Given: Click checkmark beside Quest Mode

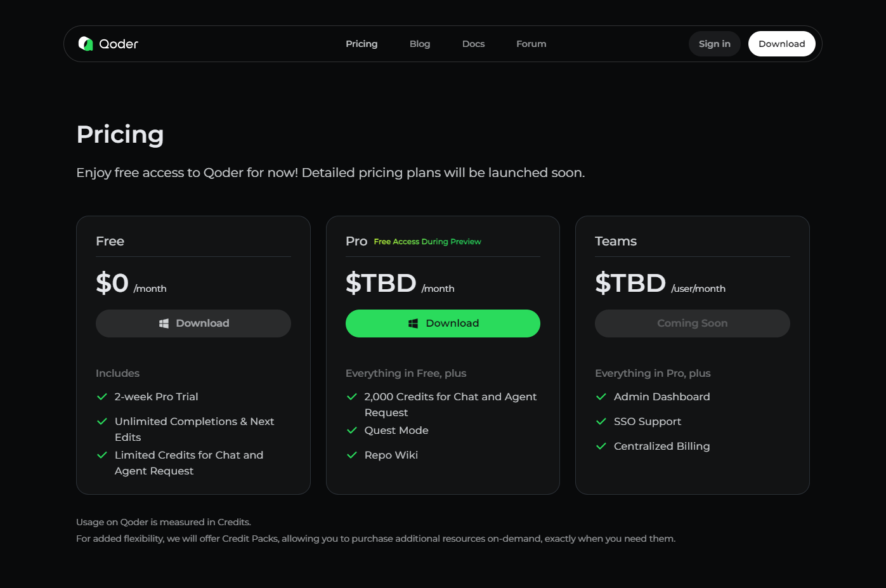Looking at the screenshot, I should point(352,430).
